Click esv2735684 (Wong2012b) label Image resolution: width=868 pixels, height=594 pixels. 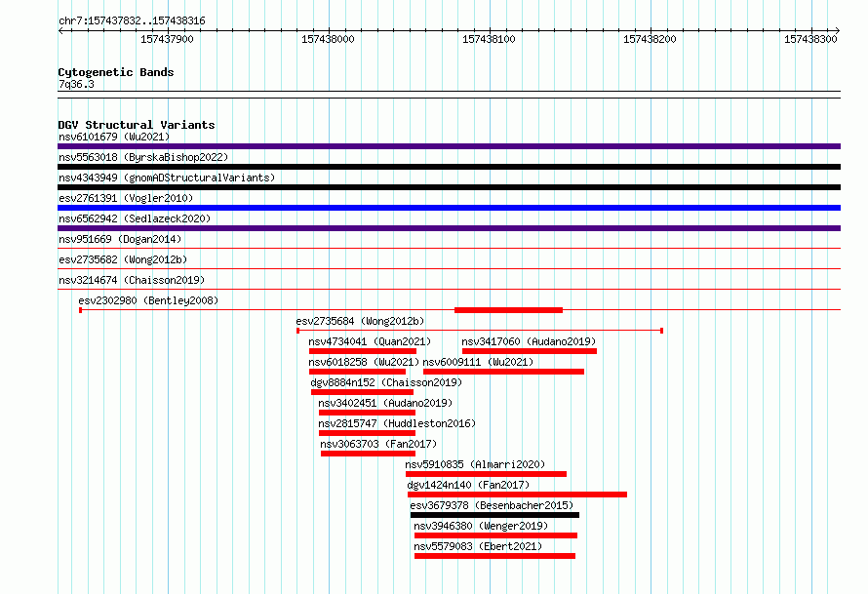click(x=360, y=321)
